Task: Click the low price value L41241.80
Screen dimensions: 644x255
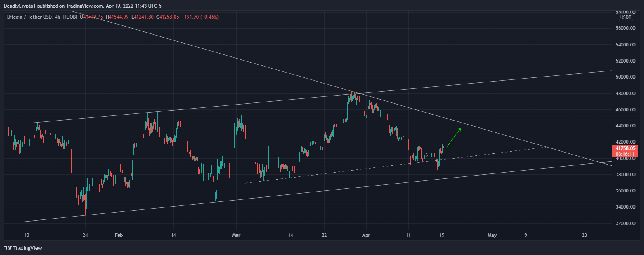Action: coord(143,17)
